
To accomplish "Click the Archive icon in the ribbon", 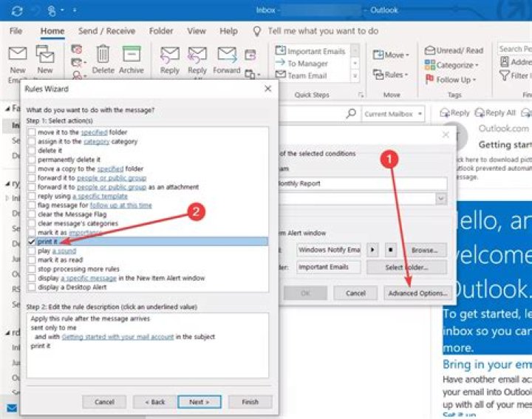I will 132,58.
